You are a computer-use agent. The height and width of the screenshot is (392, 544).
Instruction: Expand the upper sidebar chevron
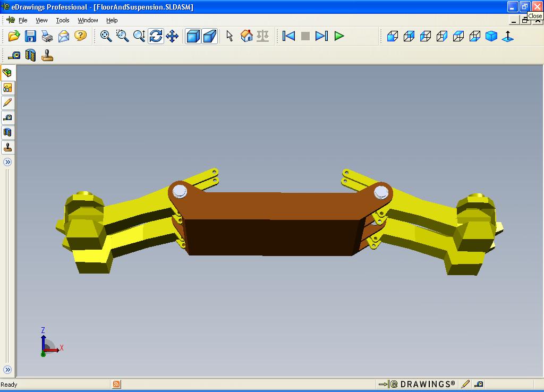click(7, 162)
